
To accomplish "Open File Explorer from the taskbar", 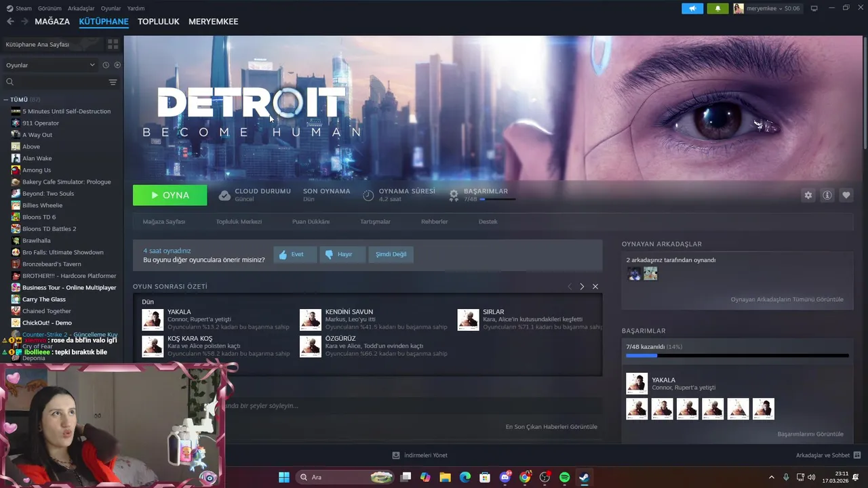I will coord(446,477).
